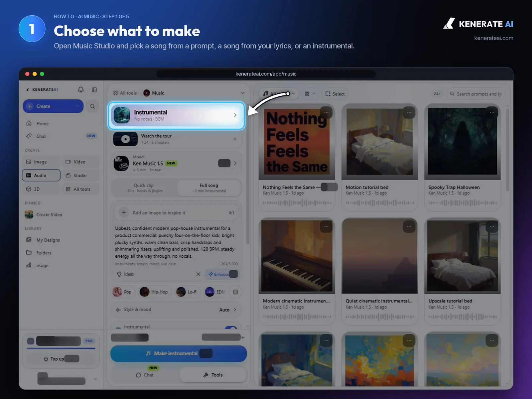Pick the Lo-fi genre chip
532x399 pixels.
[187, 292]
